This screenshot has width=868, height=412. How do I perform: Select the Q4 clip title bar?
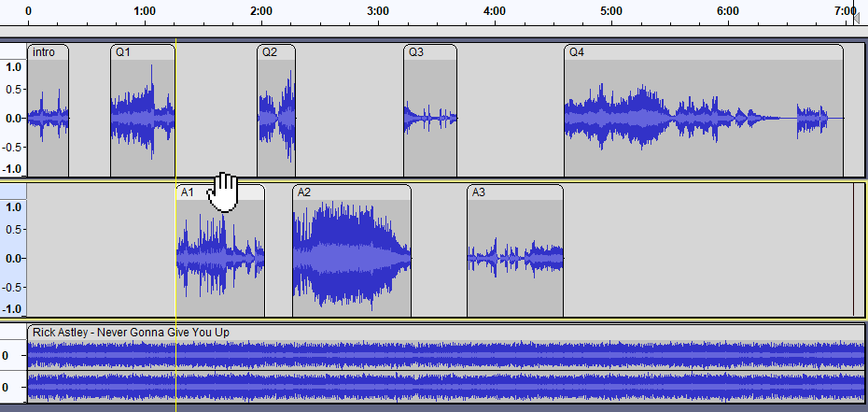point(704,52)
